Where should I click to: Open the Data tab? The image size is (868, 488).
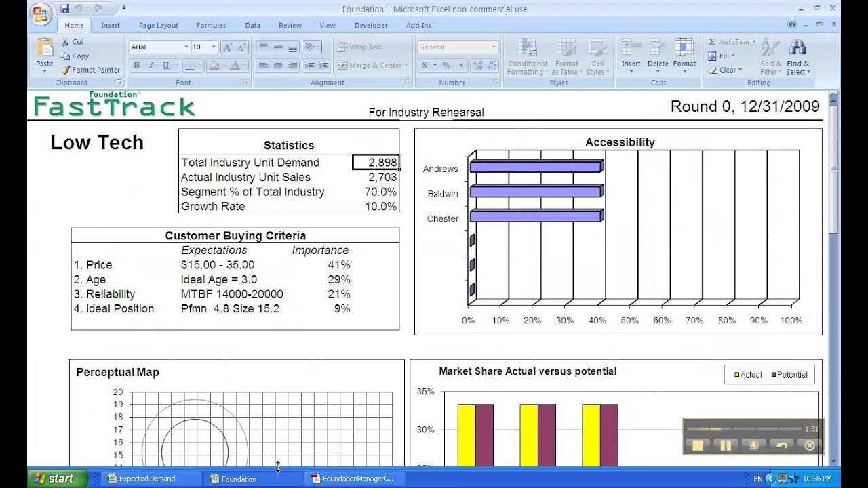point(253,26)
